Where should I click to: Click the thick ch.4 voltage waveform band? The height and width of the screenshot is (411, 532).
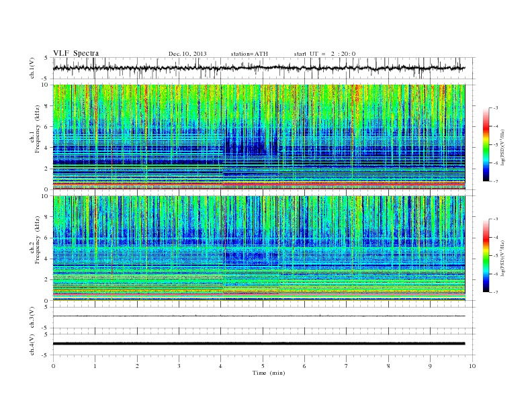[x=259, y=344]
